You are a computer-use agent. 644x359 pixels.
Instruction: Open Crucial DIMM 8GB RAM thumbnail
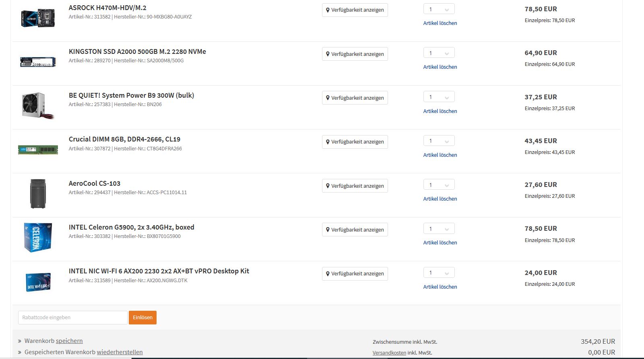pyautogui.click(x=38, y=150)
